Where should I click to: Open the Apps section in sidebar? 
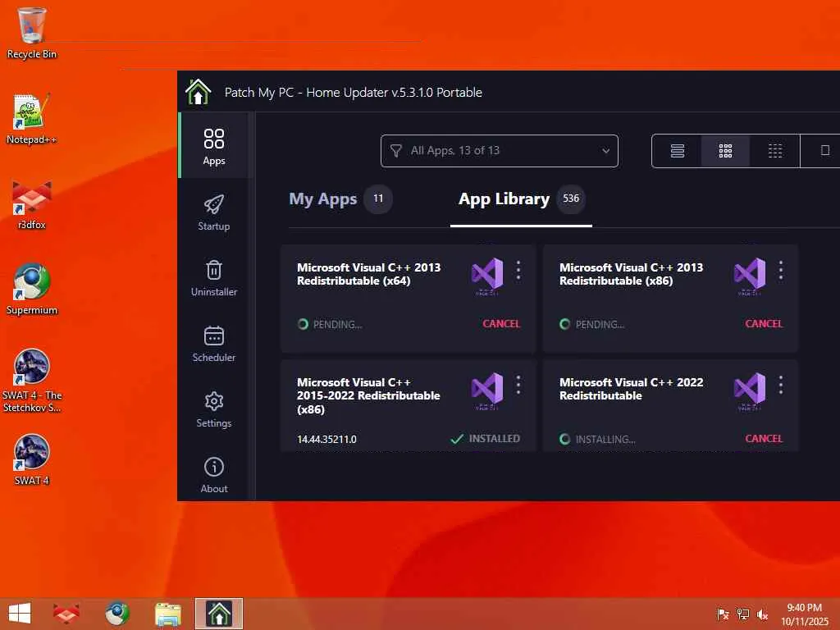tap(214, 146)
